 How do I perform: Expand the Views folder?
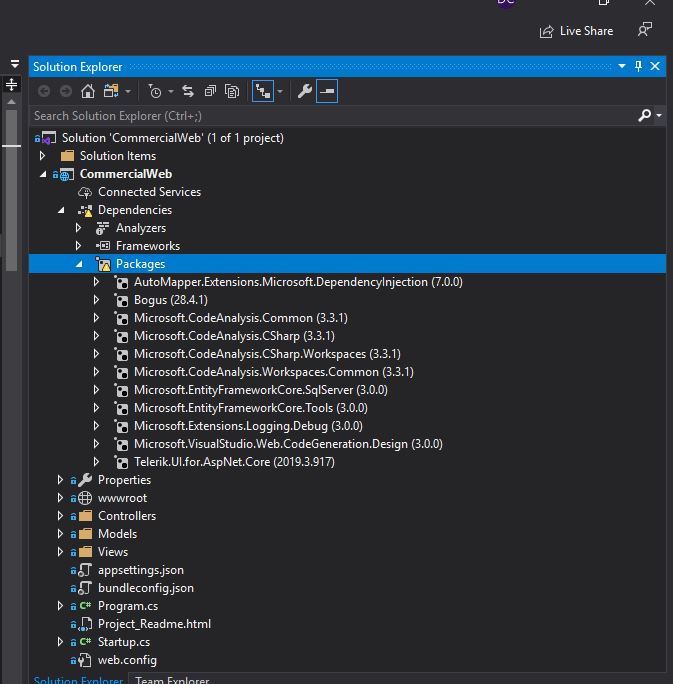point(60,552)
